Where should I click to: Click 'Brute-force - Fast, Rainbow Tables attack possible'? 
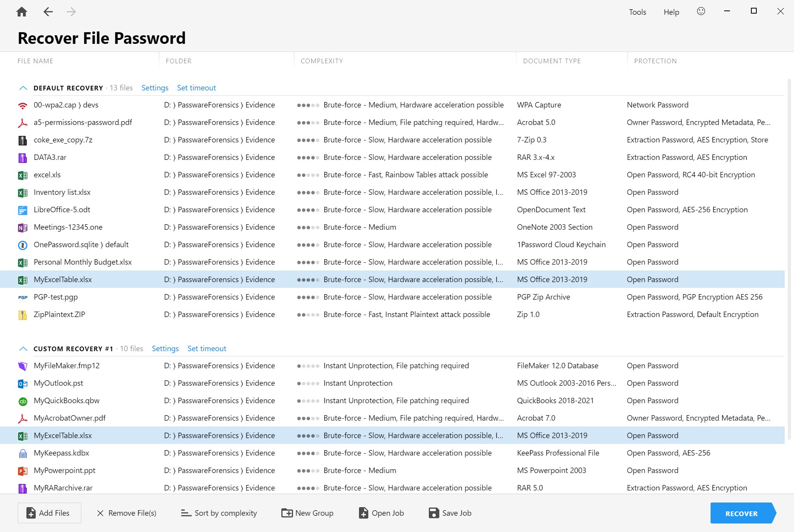[406, 175]
